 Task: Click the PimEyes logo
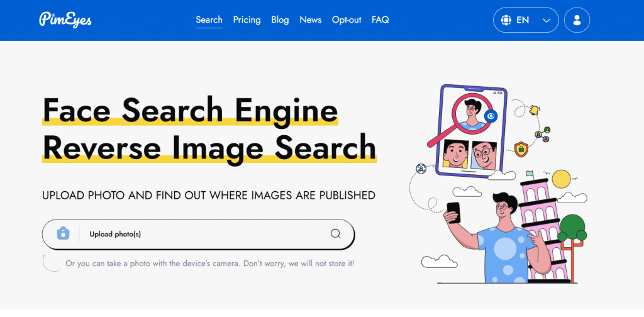[x=65, y=19]
